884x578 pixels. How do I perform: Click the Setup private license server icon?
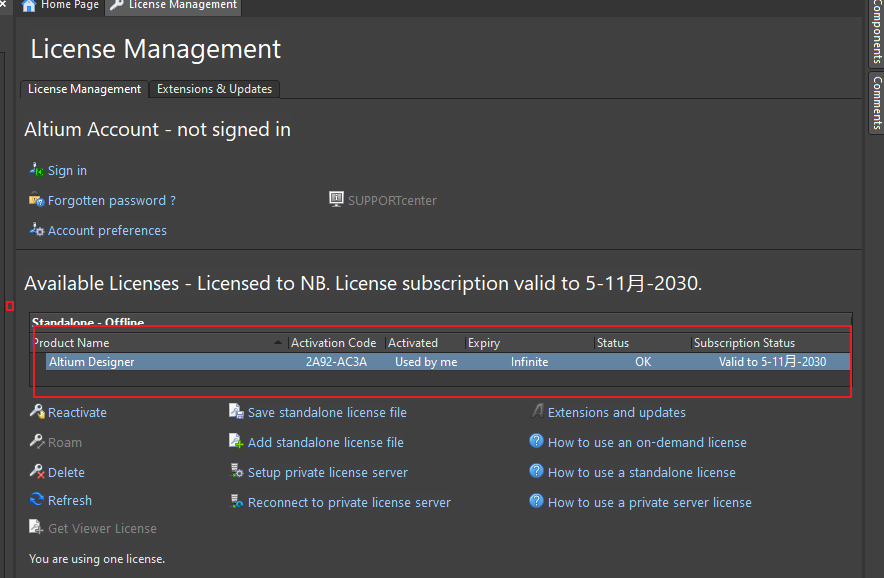pos(236,471)
